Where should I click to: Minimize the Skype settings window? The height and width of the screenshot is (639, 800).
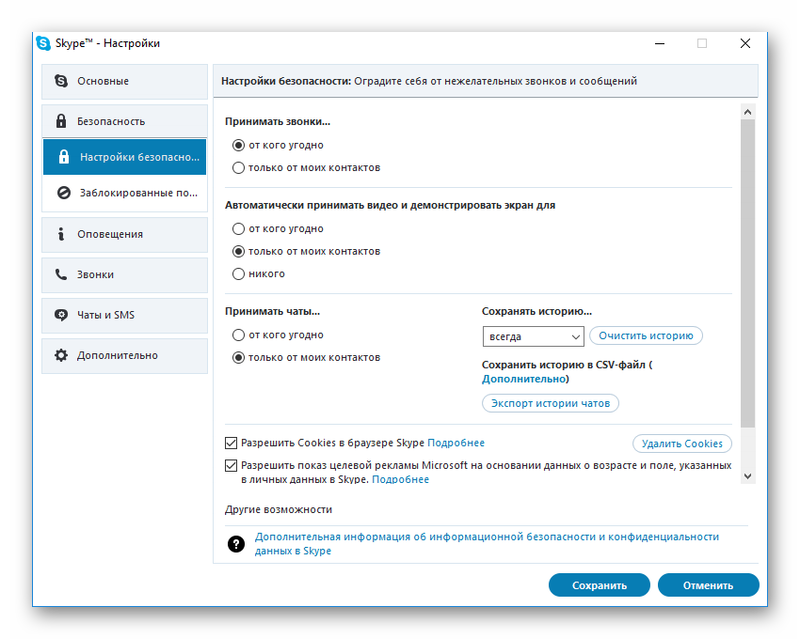click(x=660, y=43)
